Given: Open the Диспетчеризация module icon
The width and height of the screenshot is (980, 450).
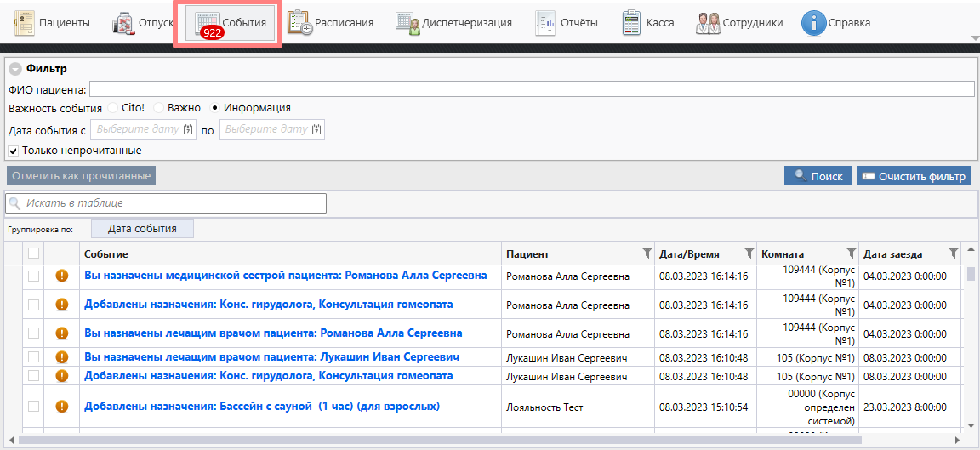Looking at the screenshot, I should pos(407,23).
